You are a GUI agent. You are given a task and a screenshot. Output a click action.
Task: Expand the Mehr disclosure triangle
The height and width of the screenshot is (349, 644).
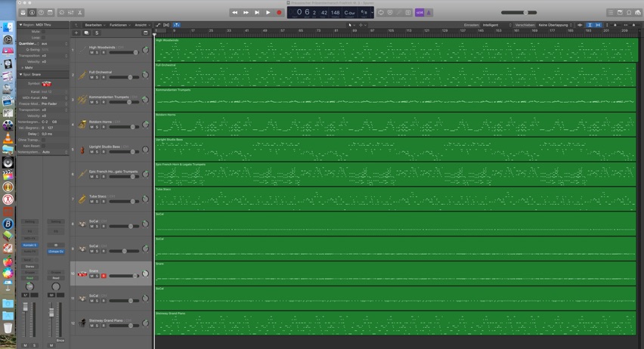click(23, 67)
